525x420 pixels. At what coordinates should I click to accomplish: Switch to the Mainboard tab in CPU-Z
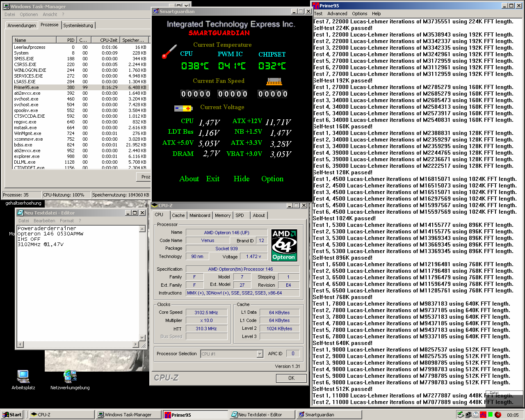(200, 215)
